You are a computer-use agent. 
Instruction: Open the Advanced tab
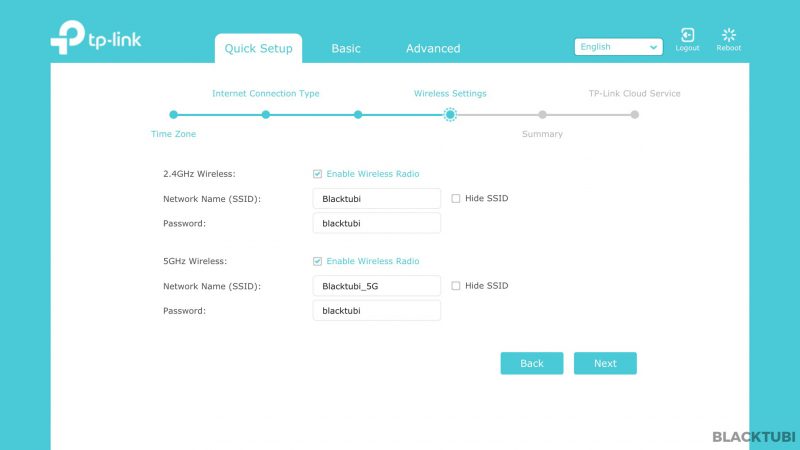(x=433, y=48)
